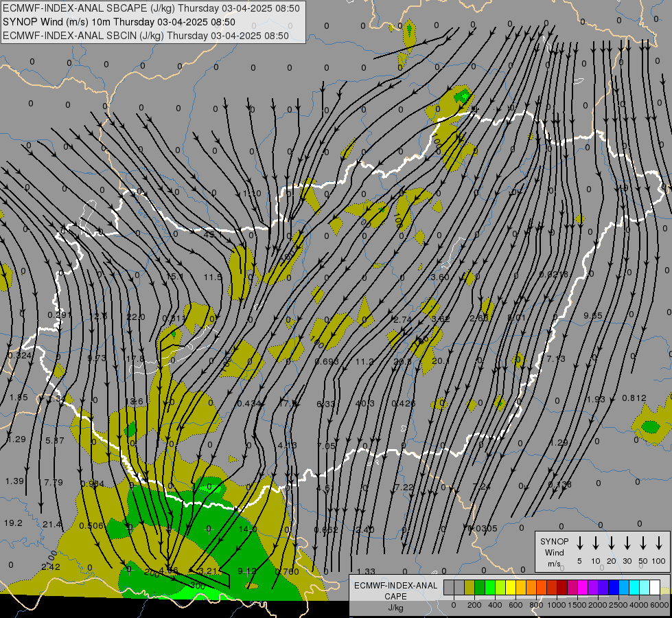Click the 7.79 value on the map
This screenshot has height=618, width=672.
54,483
